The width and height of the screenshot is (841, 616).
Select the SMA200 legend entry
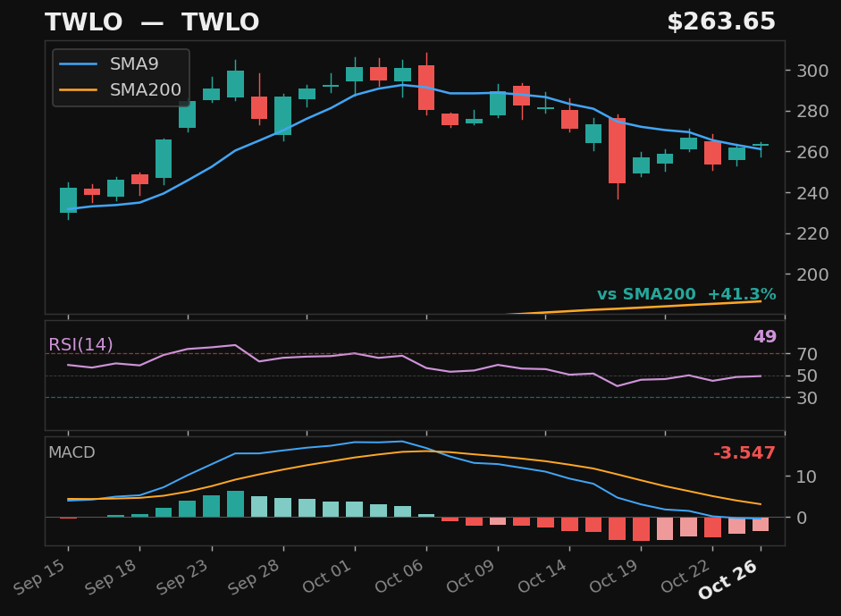coord(120,89)
